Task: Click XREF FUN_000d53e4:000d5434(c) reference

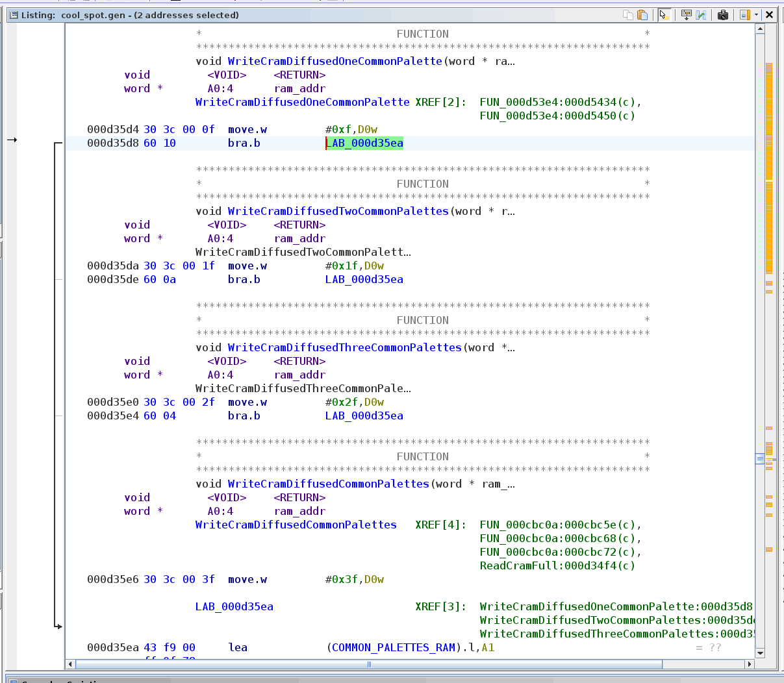Action: pyautogui.click(x=560, y=103)
